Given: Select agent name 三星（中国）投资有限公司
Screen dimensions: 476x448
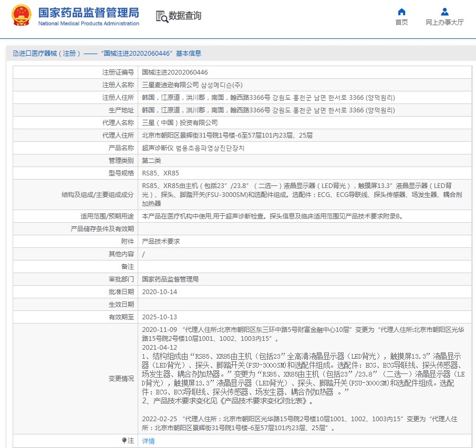Looking at the screenshot, I should (180, 122).
